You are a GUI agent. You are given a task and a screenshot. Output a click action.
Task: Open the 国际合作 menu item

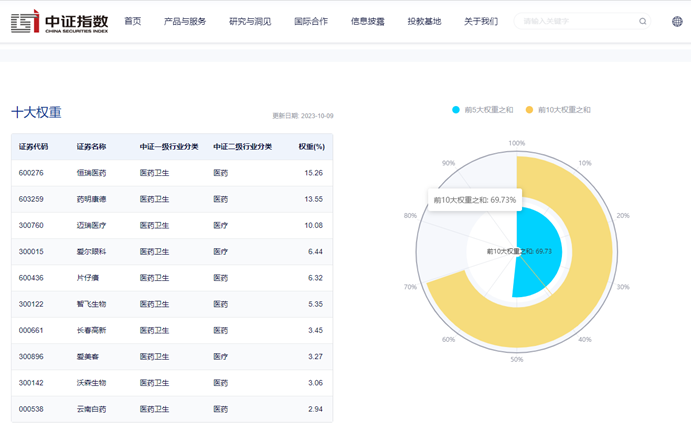pos(310,21)
